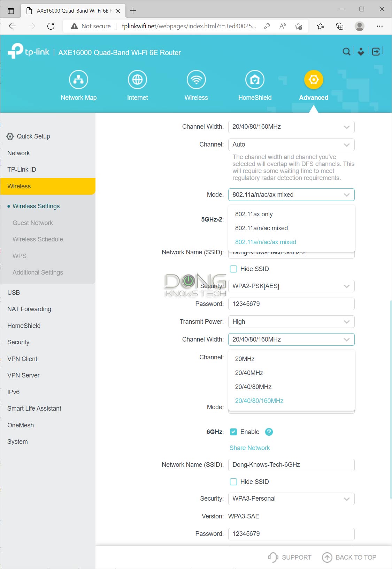
Task: Open WPS in sidebar
Action: click(x=20, y=256)
